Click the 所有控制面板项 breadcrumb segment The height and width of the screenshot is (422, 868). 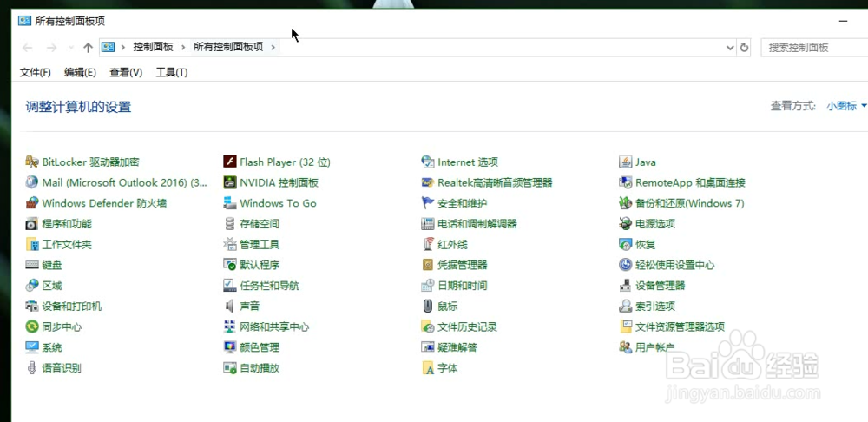228,48
